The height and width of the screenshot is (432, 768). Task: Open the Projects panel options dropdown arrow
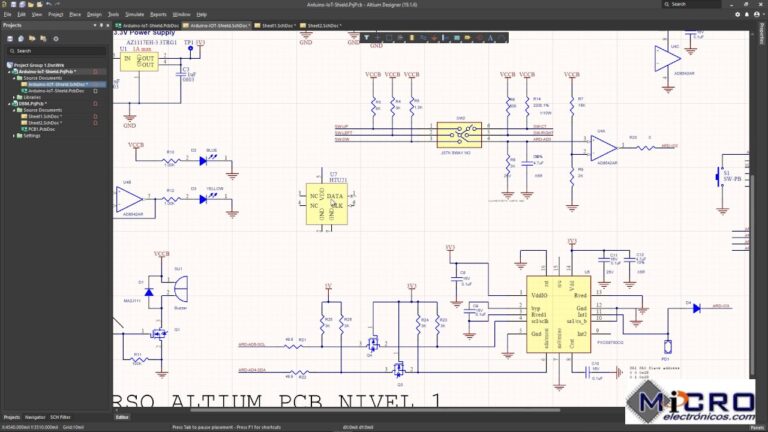point(95,25)
